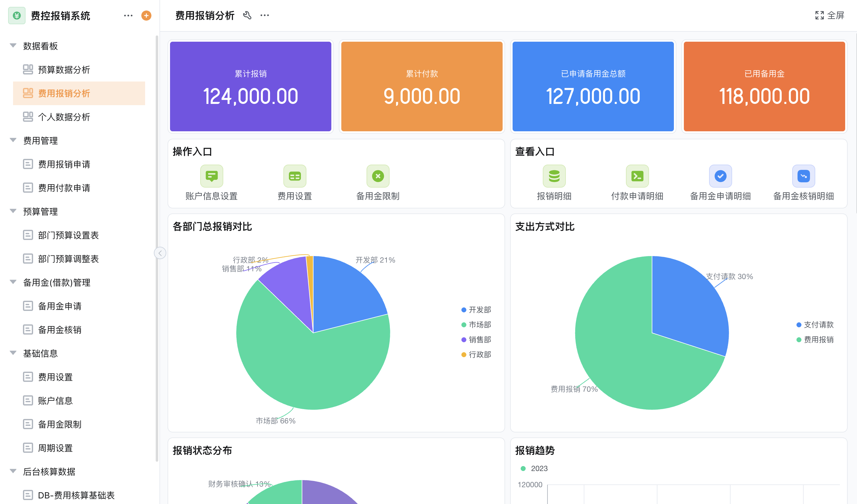Click form icon next to 备用金申请
Viewport: 857px width, 504px height.
pyautogui.click(x=28, y=306)
